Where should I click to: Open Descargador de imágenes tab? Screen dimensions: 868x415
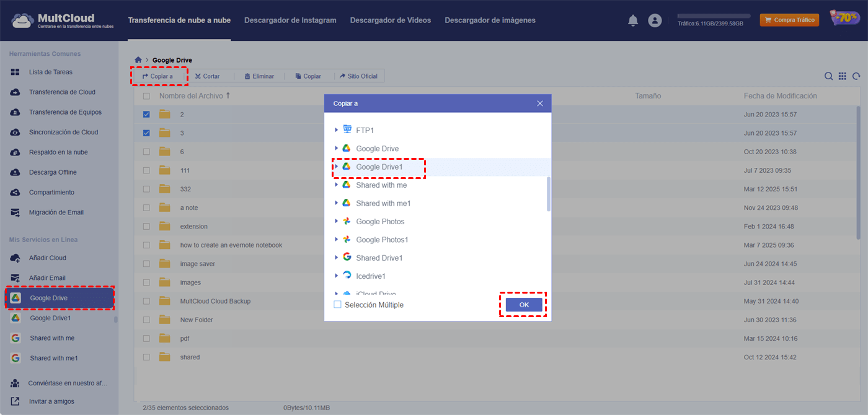pyautogui.click(x=490, y=20)
